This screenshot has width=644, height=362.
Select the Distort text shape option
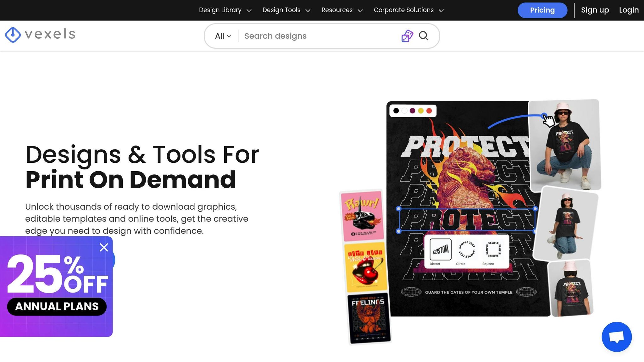[x=440, y=250]
